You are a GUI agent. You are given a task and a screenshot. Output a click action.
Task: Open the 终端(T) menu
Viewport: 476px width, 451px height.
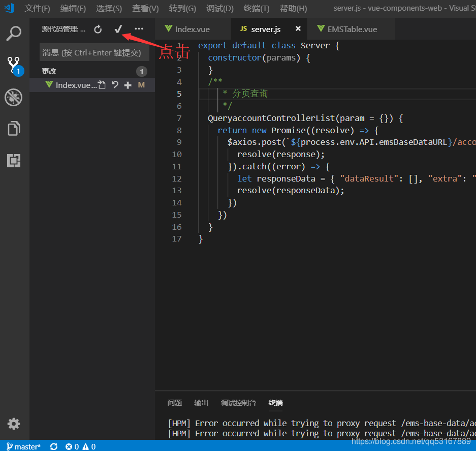pos(257,9)
